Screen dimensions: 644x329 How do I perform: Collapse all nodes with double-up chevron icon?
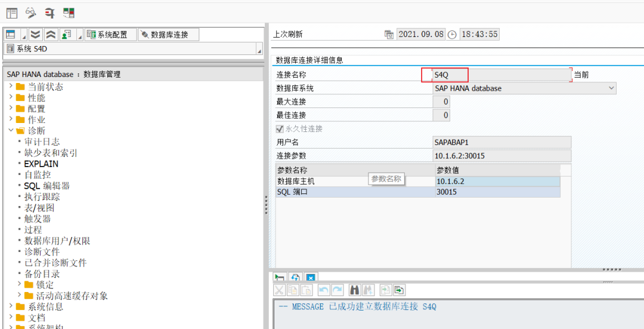[x=51, y=35]
